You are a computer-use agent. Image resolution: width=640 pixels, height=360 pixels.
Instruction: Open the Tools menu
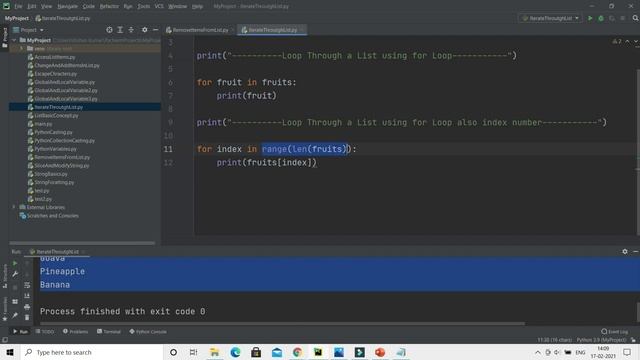[144, 6]
